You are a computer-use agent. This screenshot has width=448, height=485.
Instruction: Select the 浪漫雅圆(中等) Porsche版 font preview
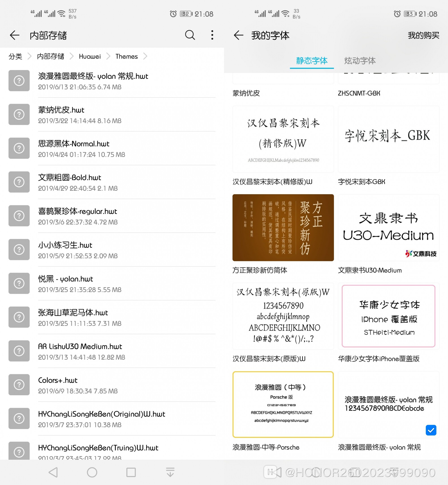283,405
